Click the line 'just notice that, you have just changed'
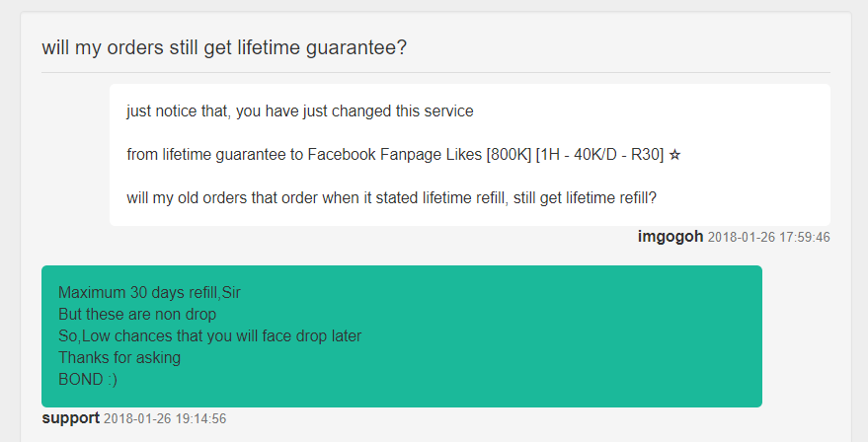The image size is (868, 442). point(300,111)
